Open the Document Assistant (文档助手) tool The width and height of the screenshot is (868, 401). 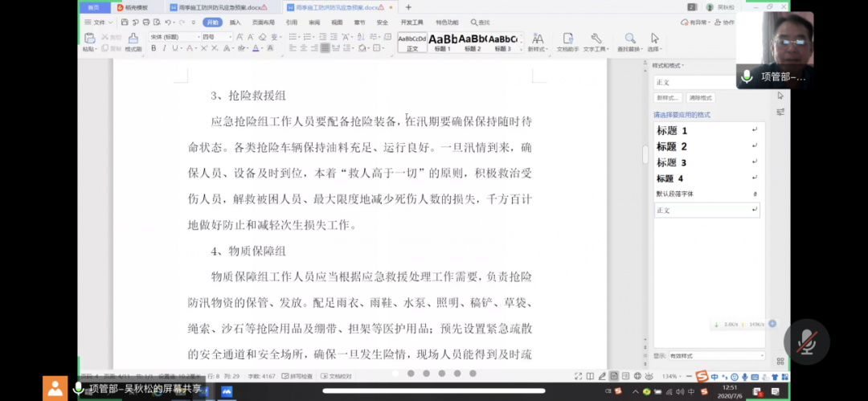click(568, 39)
